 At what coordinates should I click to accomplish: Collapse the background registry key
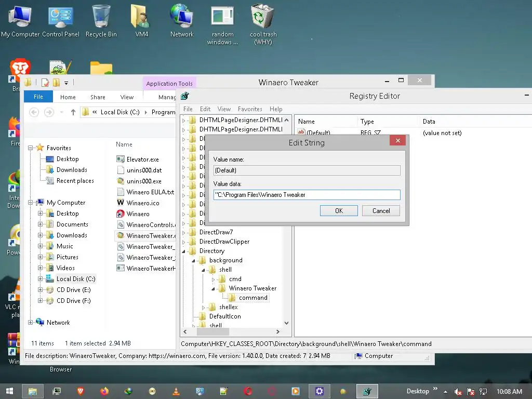click(193, 261)
